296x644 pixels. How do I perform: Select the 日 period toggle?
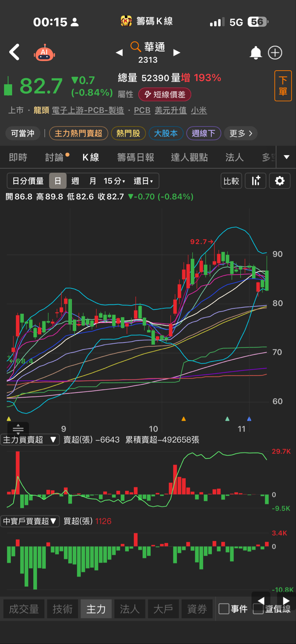(x=58, y=181)
